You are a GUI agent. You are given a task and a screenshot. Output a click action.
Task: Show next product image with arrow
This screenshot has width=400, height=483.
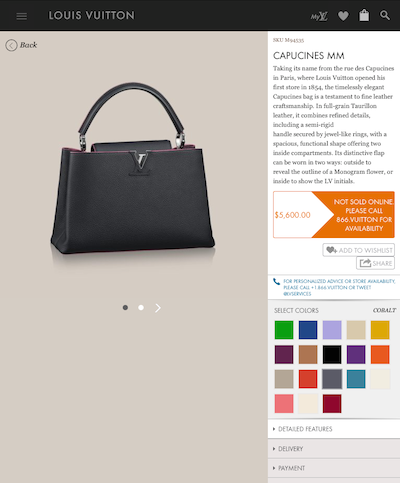[158, 308]
